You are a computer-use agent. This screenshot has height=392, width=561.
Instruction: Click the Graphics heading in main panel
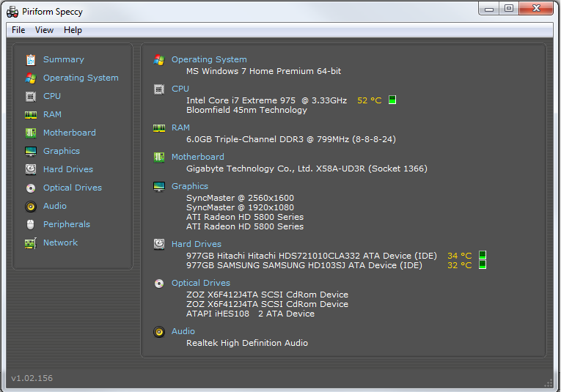pyautogui.click(x=190, y=187)
